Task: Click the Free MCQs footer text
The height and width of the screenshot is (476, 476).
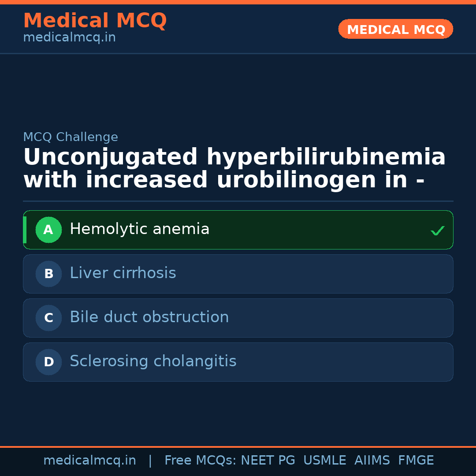Action: pos(201,461)
